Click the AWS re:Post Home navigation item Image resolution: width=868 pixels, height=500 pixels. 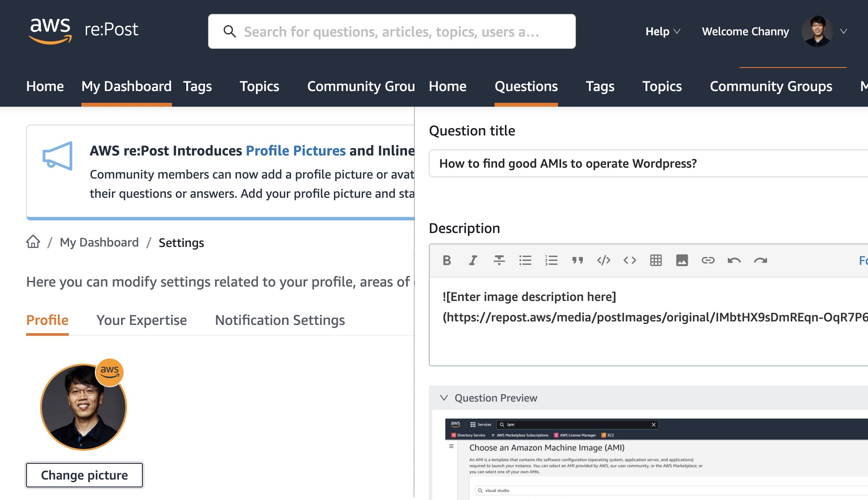click(x=44, y=87)
